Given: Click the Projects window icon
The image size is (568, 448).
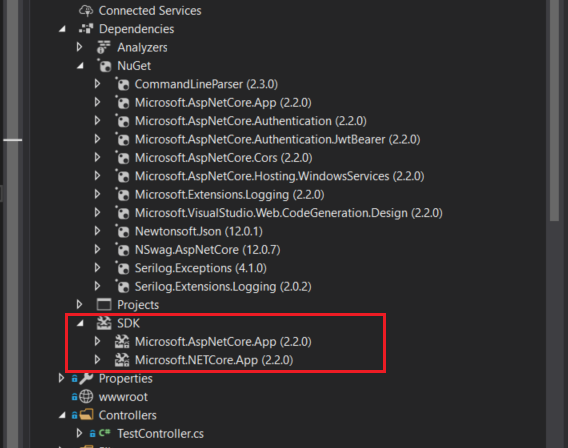Looking at the screenshot, I should [104, 305].
